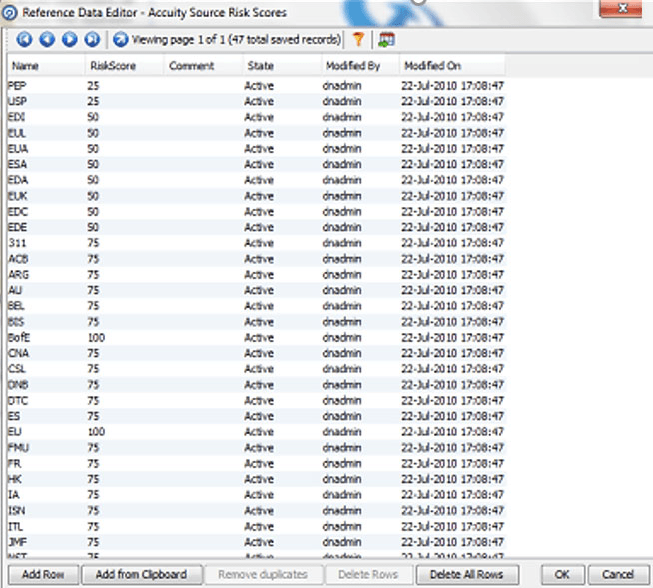This screenshot has width=653, height=588.
Task: Click risk score 100 in EU row
Action: pyautogui.click(x=96, y=432)
